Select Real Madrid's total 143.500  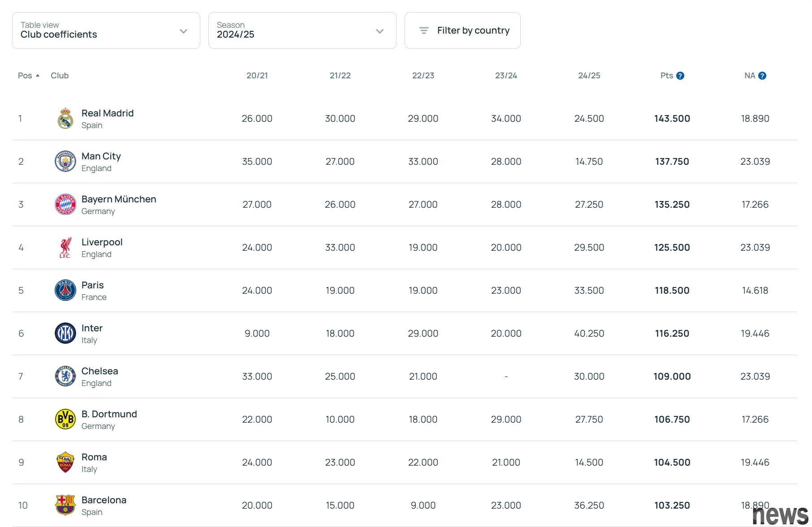click(672, 119)
